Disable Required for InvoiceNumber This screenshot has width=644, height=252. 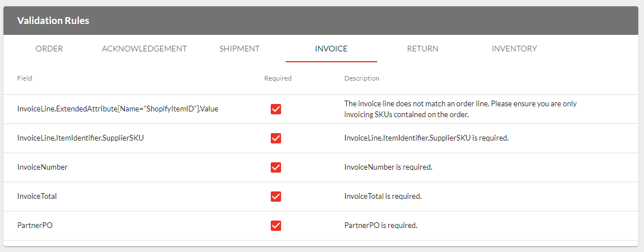[x=275, y=167]
